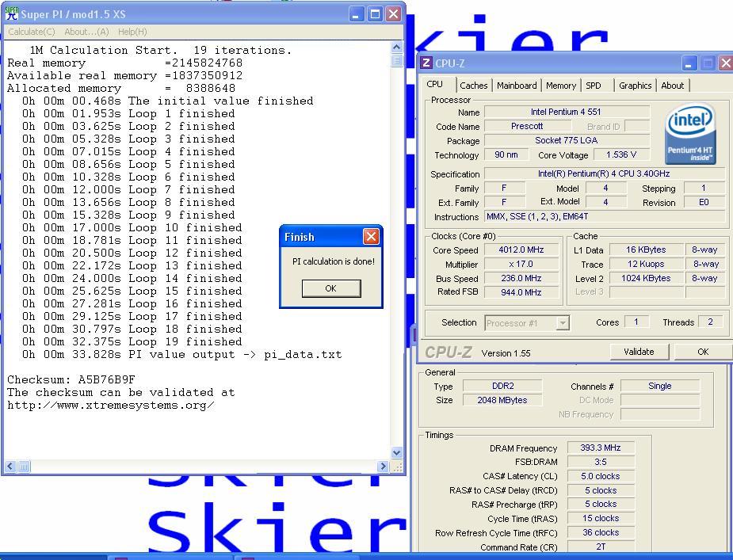Click the DRAM Frequency value '393.3 MHz'
The height and width of the screenshot is (560, 733).
[600, 448]
